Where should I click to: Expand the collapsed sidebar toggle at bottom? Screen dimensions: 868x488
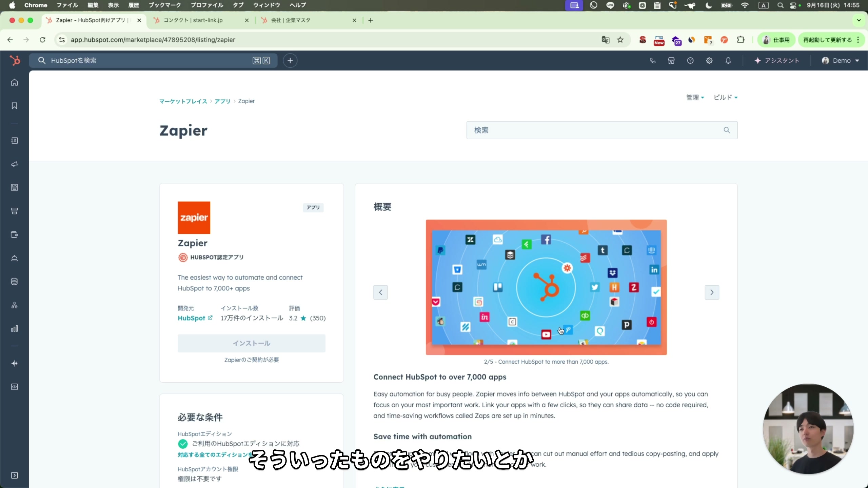pyautogui.click(x=14, y=475)
